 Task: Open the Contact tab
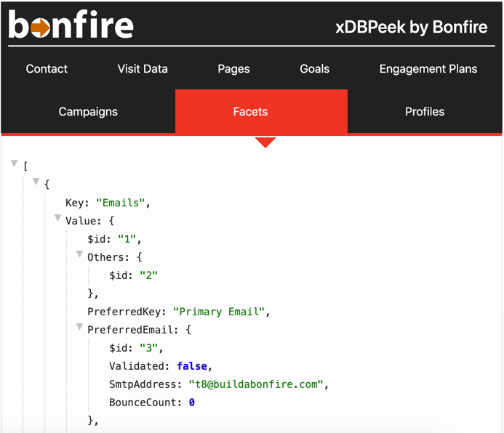pos(47,69)
